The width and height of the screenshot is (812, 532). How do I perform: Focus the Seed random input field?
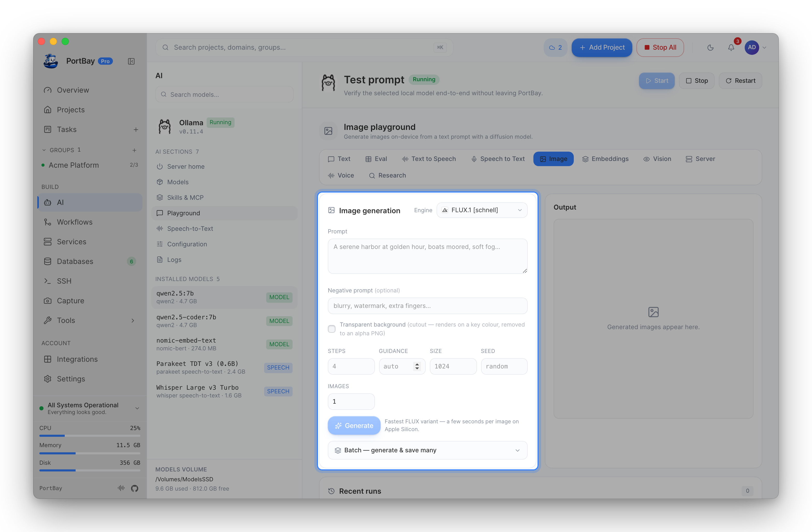point(504,366)
